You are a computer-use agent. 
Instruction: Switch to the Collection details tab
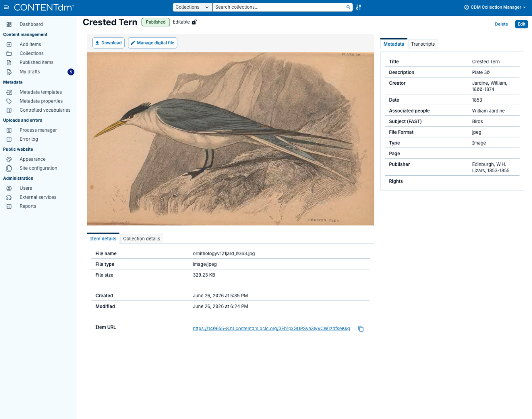point(142,239)
